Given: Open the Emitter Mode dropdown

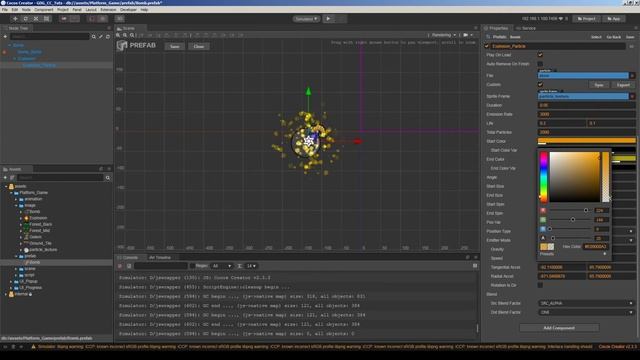Looking at the screenshot, I should [x=631, y=240].
